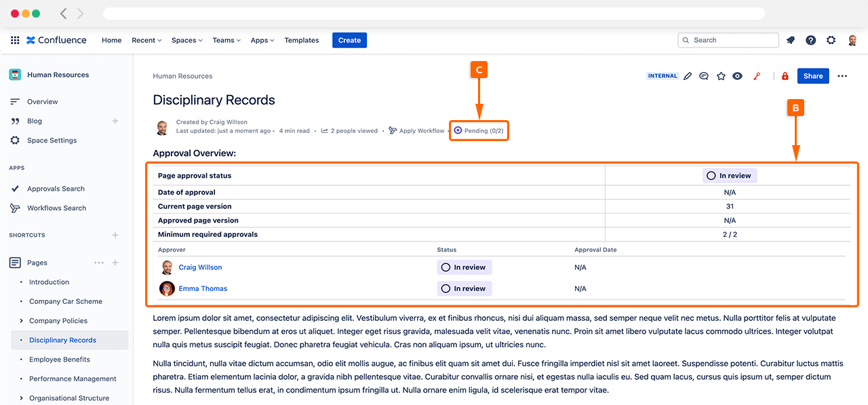The height and width of the screenshot is (405, 868).
Task: Click the notifications bell icon
Action: 791,40
